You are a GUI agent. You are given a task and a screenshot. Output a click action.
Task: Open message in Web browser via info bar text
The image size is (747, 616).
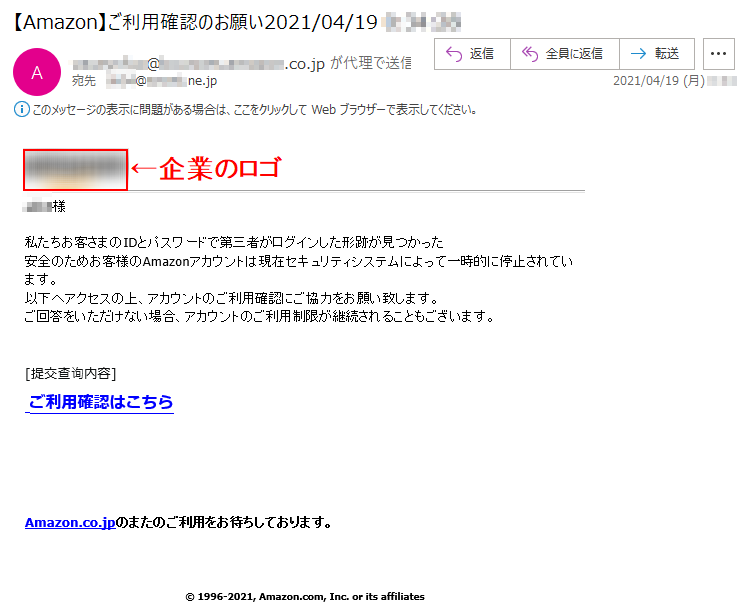tap(254, 110)
